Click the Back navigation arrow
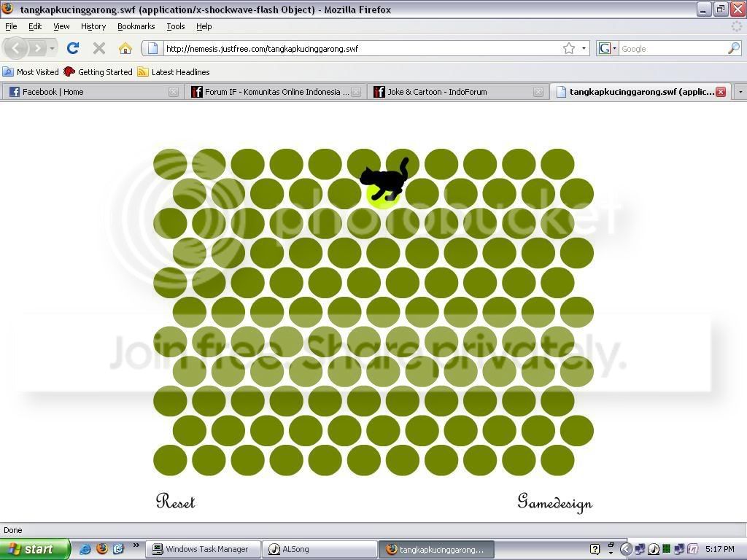 click(x=16, y=48)
